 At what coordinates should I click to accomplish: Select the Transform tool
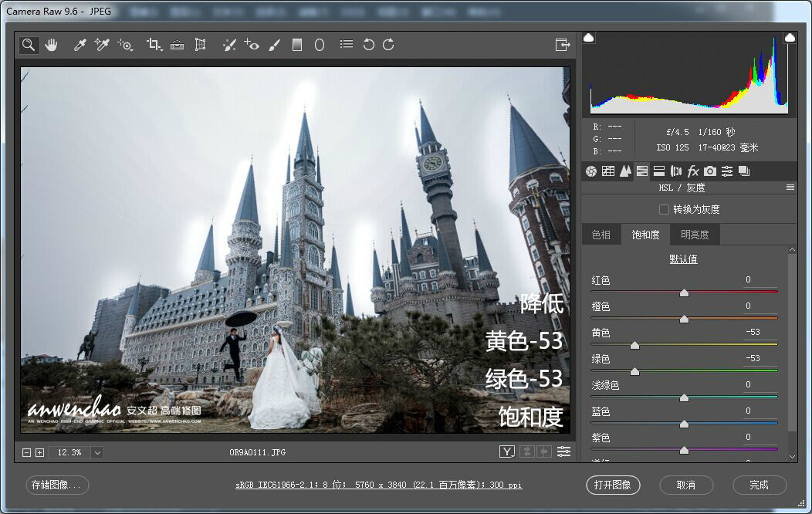pos(200,45)
